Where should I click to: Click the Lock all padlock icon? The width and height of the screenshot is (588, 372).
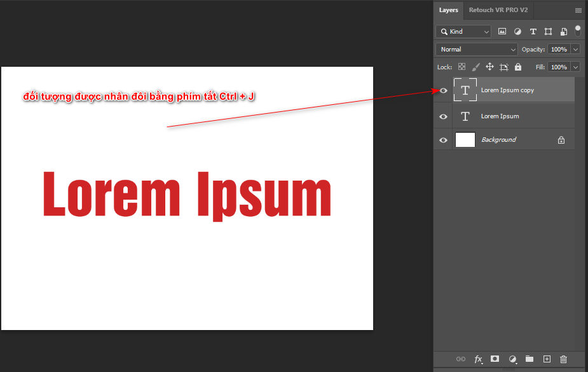pos(518,67)
